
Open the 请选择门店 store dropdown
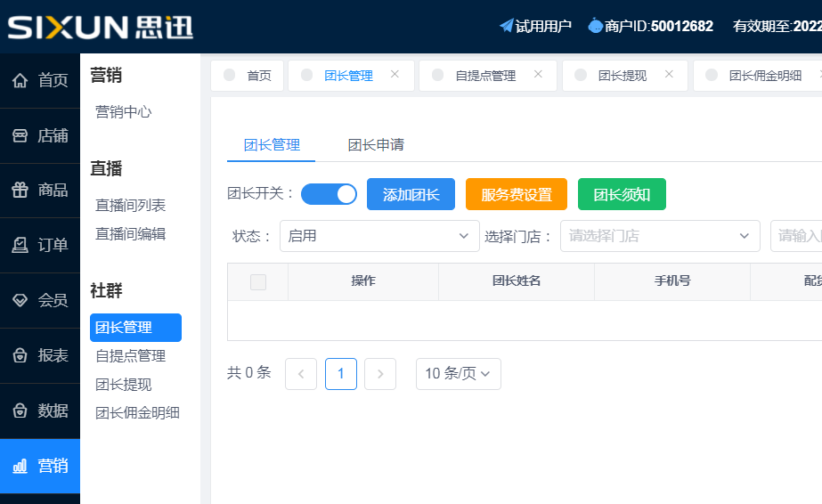(x=660, y=236)
